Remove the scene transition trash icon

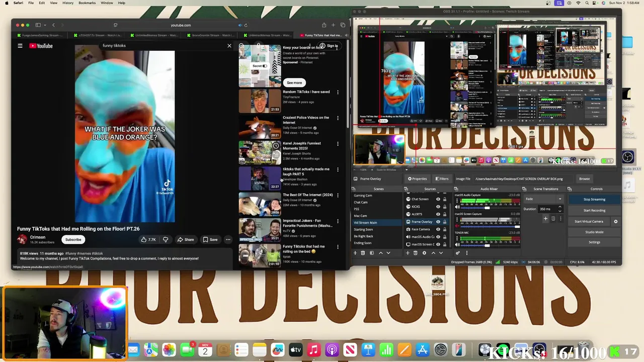(x=553, y=218)
